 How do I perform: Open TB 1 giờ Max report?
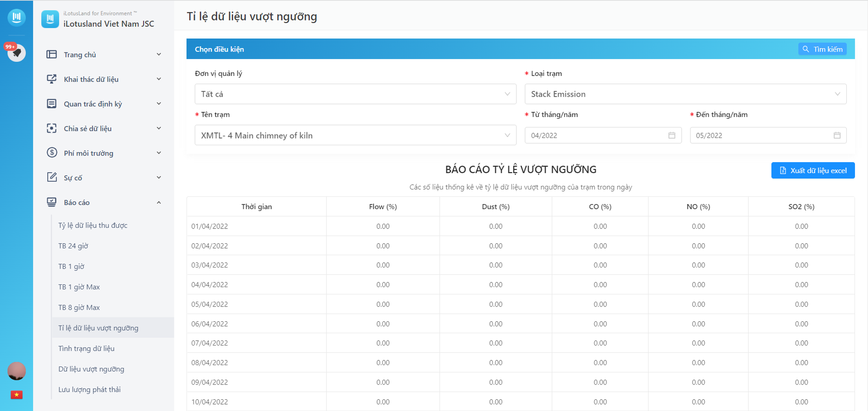point(79,287)
